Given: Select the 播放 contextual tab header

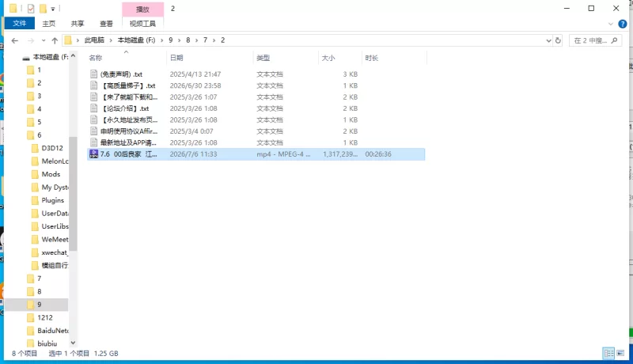Looking at the screenshot, I should [x=142, y=9].
